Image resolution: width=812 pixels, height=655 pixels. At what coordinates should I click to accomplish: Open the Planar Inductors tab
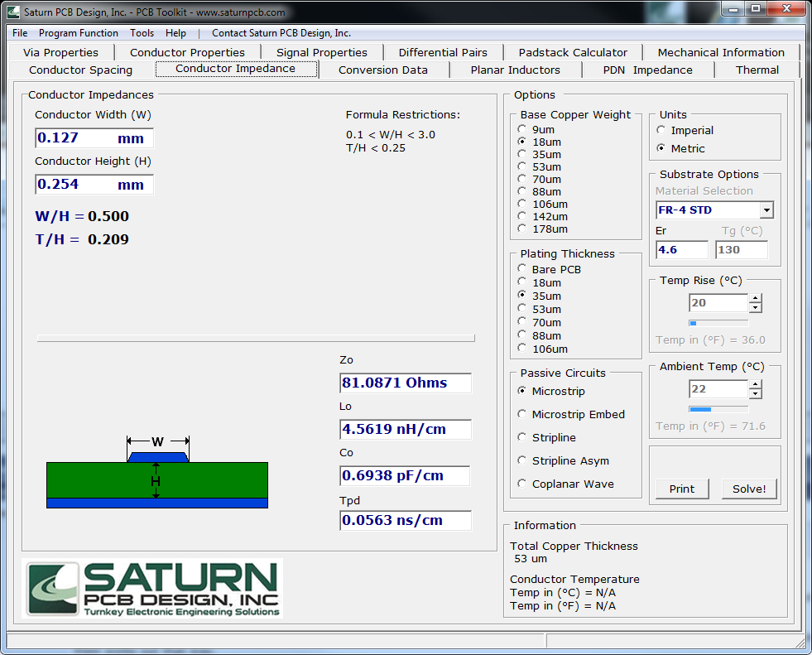pos(516,70)
